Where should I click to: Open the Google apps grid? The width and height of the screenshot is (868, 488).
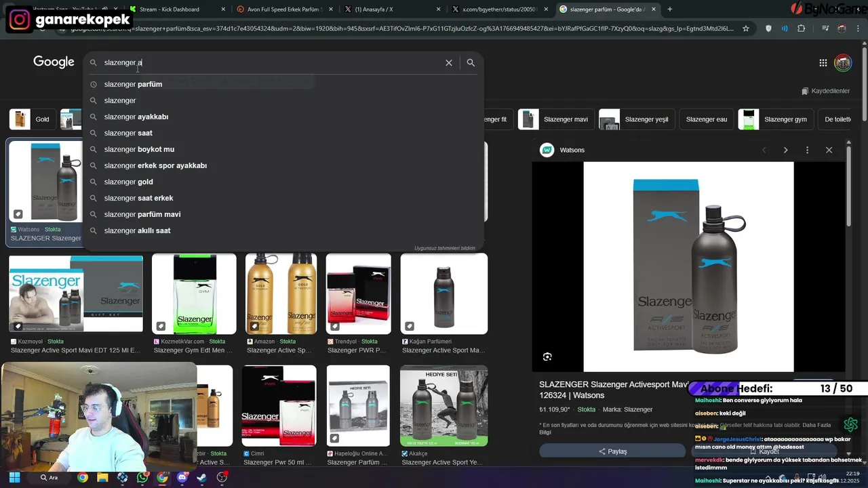pos(823,62)
